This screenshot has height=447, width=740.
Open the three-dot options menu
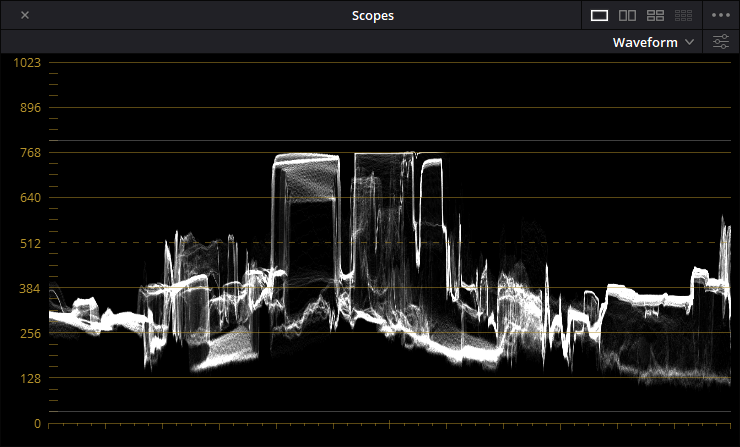point(721,15)
